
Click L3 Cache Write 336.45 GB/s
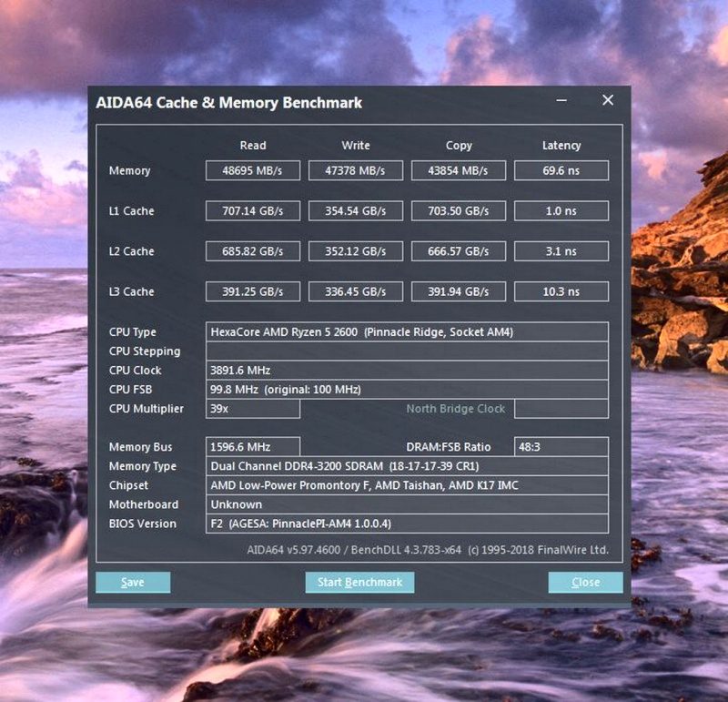click(x=356, y=291)
